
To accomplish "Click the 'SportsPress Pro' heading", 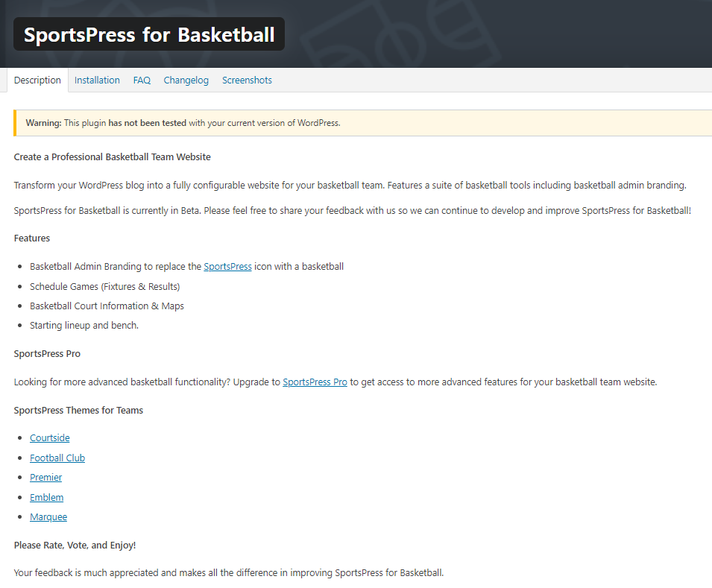I will pos(47,354).
